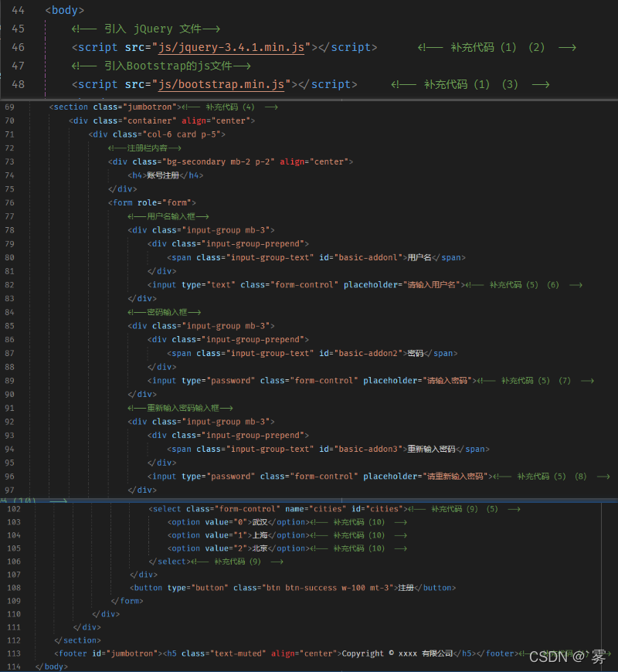The height and width of the screenshot is (672, 618).
Task: Click line number 76 in the gutter
Action: 9,202
